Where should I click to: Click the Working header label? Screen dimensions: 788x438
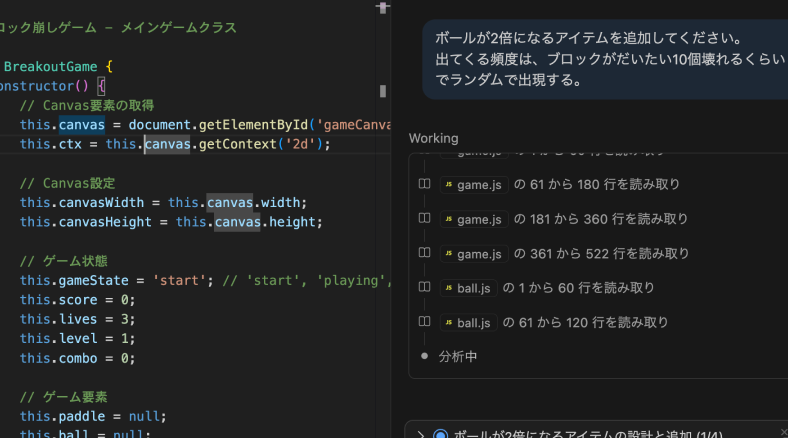pos(433,138)
